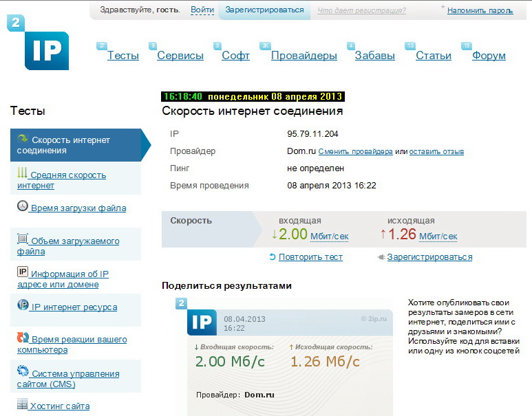
Task: Click оставить отзыв link
Action: coord(436,151)
